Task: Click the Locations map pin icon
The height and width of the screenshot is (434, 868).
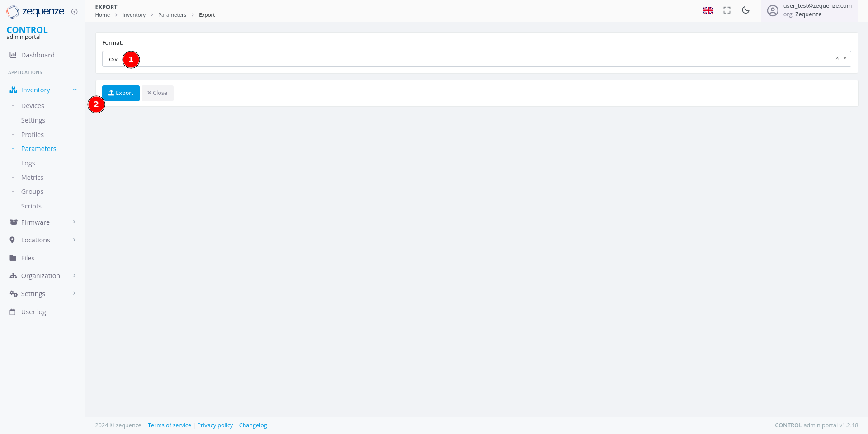Action: tap(13, 240)
